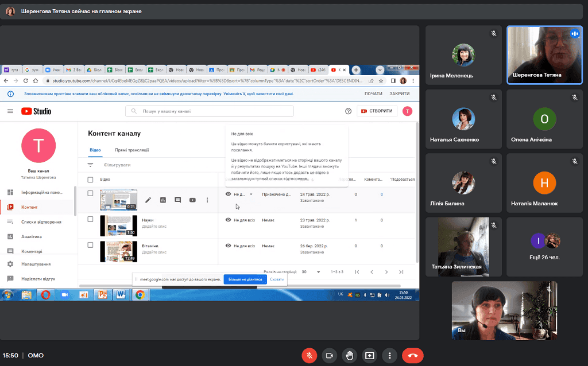
Task: Tick the checkbox for the Науки video
Action: pyautogui.click(x=90, y=219)
